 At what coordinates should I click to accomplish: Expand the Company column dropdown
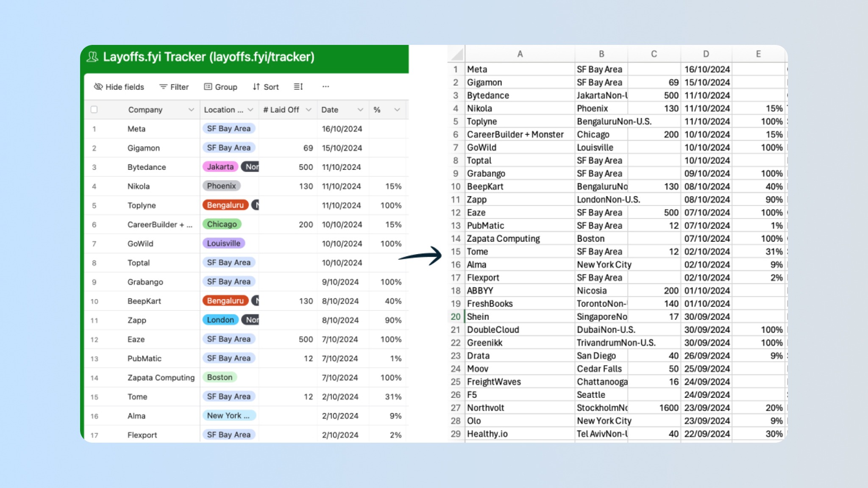click(x=191, y=110)
